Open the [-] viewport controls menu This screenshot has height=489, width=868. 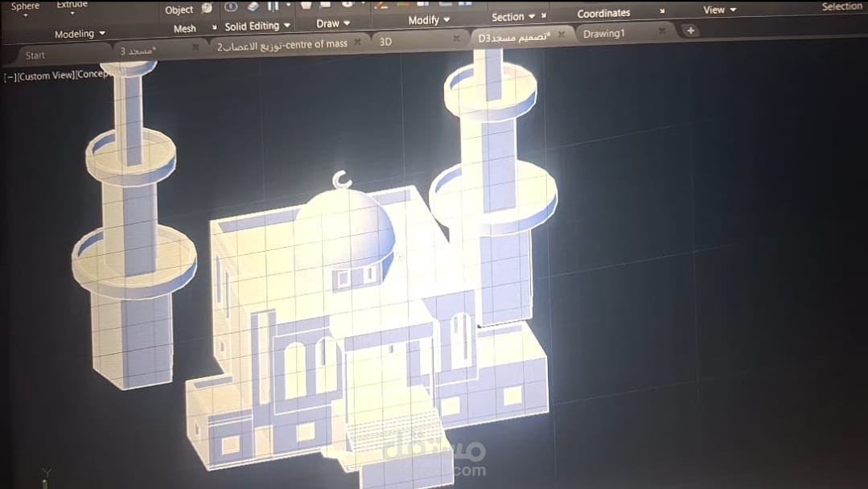tap(10, 77)
